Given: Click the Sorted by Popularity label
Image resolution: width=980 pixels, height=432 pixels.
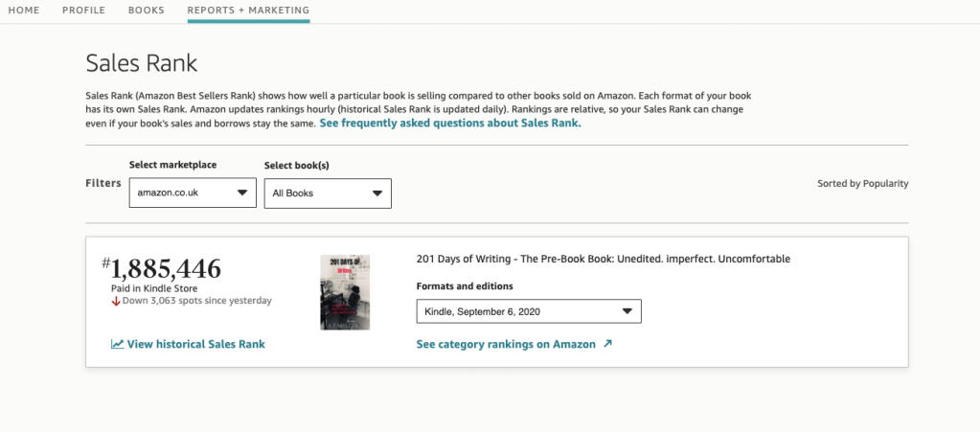Looking at the screenshot, I should tap(862, 183).
